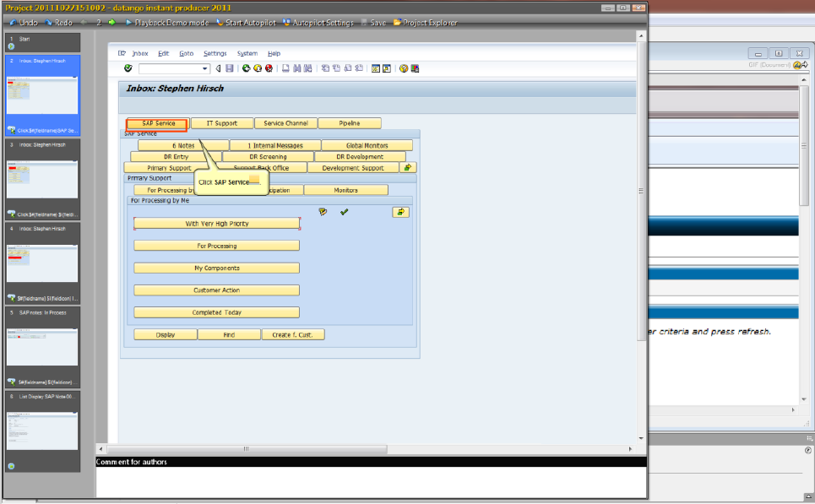Viewport: 815px width, 504px height.
Task: Select the slide 3 thumbnail in the sidebar
Action: pyautogui.click(x=41, y=177)
